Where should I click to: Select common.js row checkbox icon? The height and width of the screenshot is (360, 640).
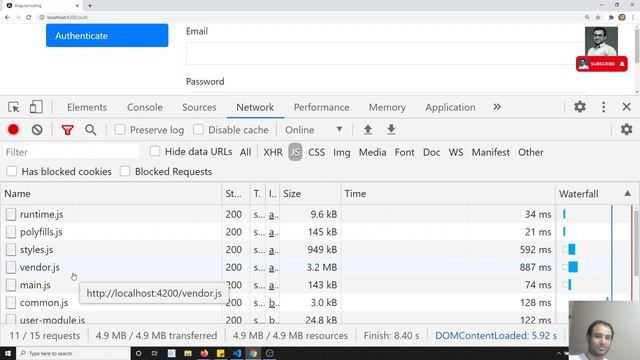click(11, 302)
